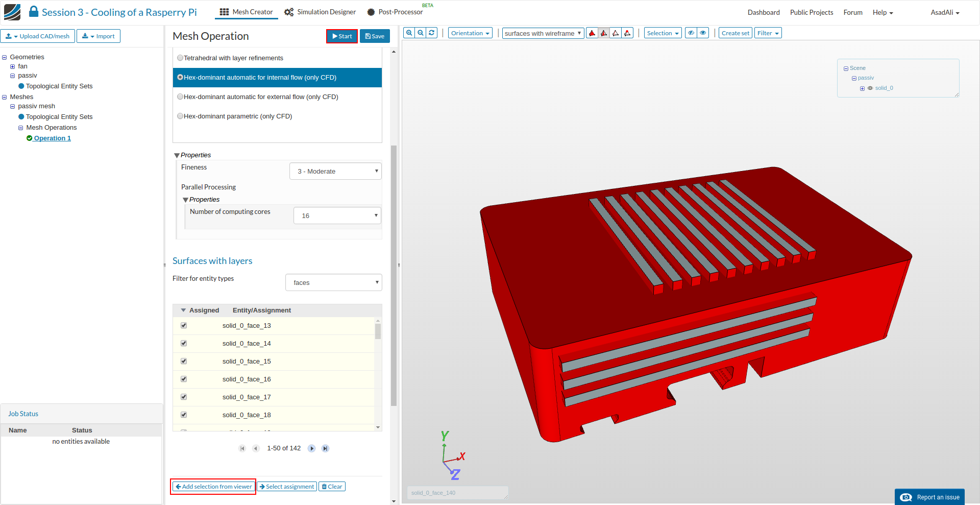
Task: Uncheck the solid_0_face_15 checkbox
Action: click(x=184, y=362)
